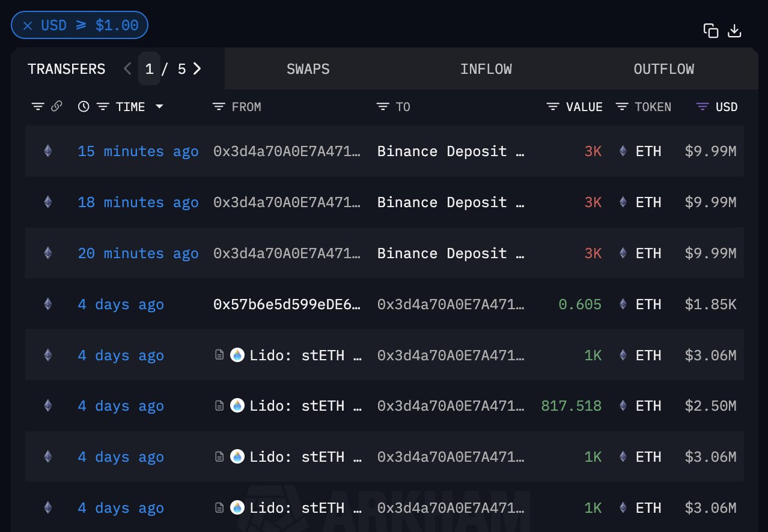
Task: Open the Binance Deposit recipient in the 20 minutes ago row
Action: pyautogui.click(x=451, y=253)
